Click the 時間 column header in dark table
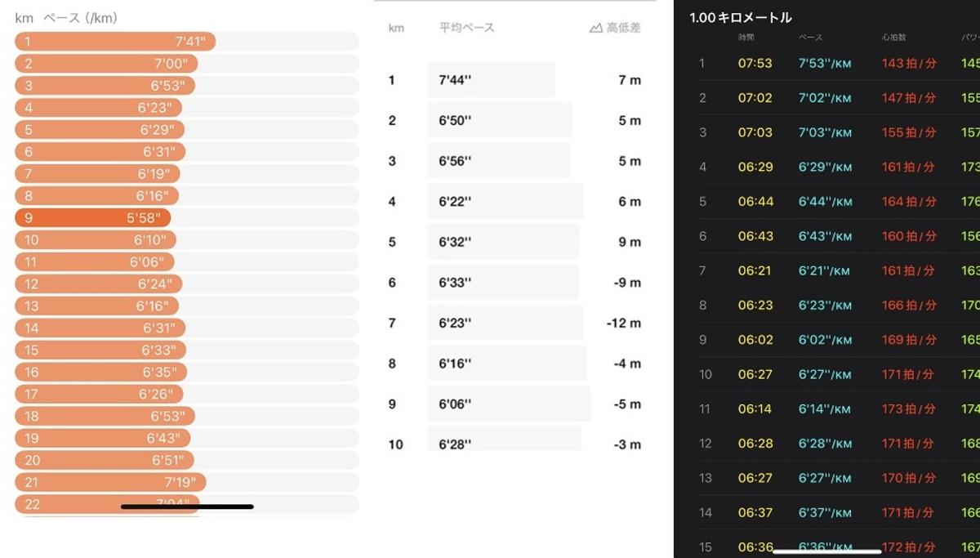 tap(746, 38)
